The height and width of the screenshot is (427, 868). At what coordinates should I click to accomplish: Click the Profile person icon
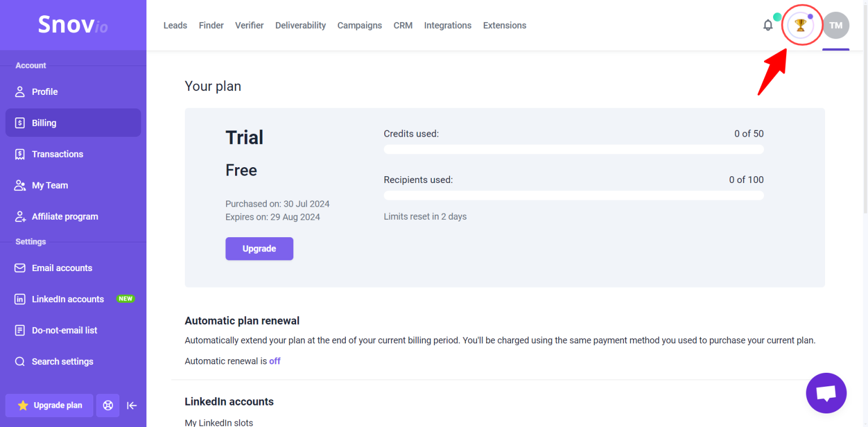[20, 91]
